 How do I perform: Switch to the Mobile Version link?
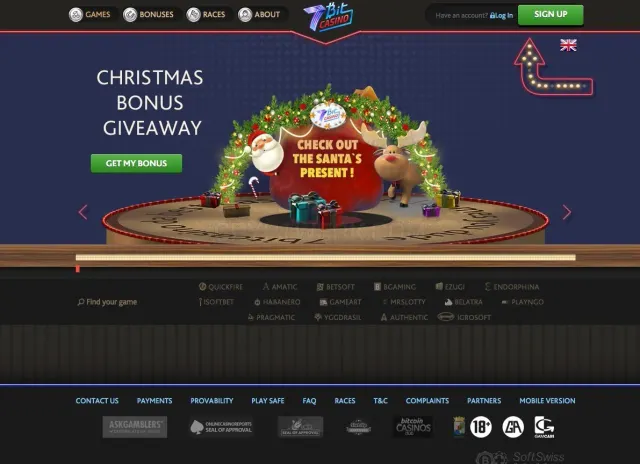point(547,401)
